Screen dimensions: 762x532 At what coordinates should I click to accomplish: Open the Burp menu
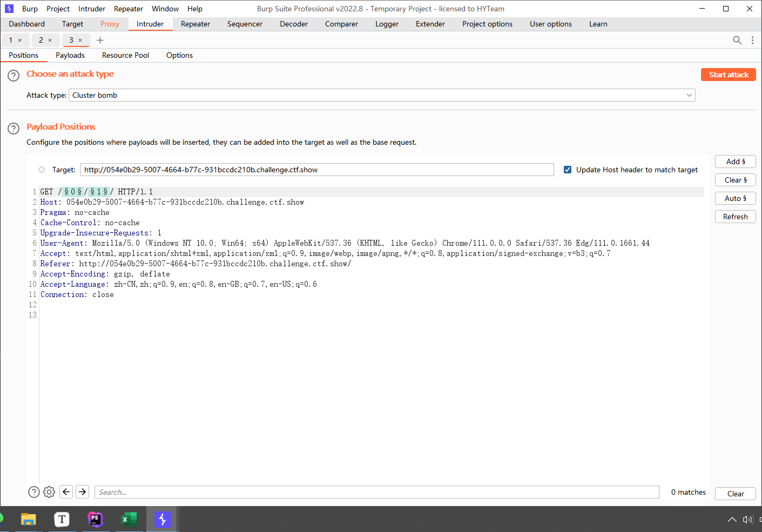coord(30,9)
